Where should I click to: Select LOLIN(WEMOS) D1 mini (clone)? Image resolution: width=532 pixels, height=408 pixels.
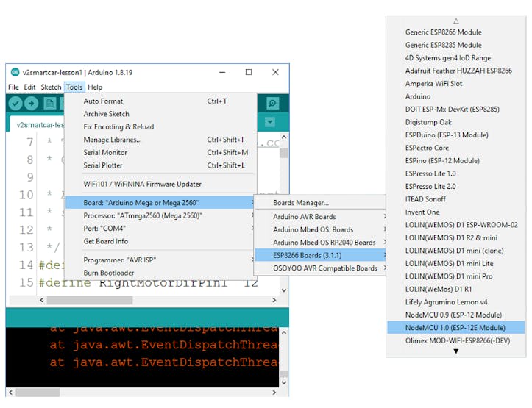pos(456,251)
